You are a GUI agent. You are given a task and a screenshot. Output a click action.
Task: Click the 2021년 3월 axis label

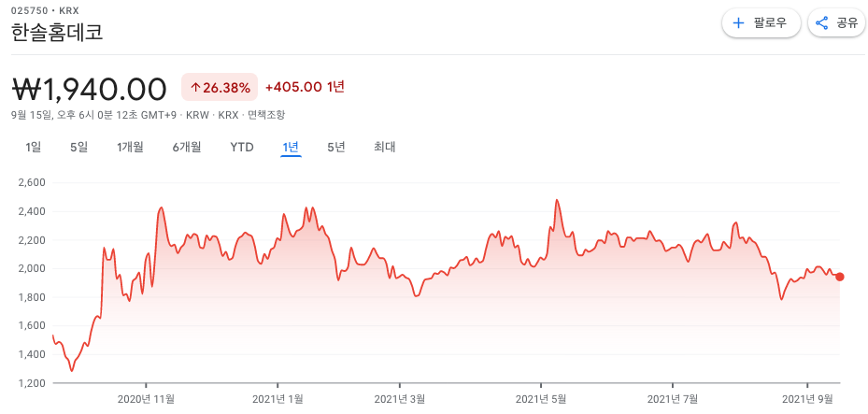point(400,398)
